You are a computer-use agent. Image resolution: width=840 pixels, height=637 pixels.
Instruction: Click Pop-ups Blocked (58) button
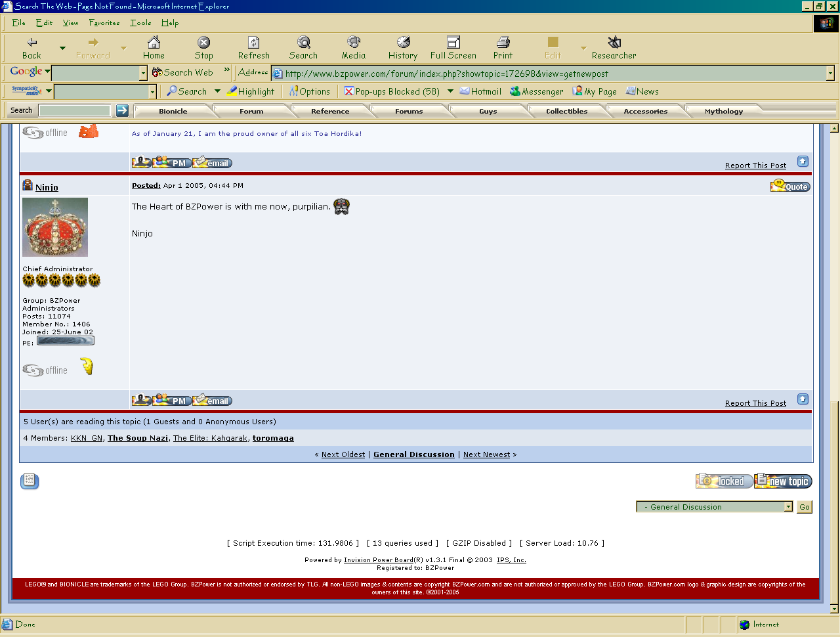[392, 91]
